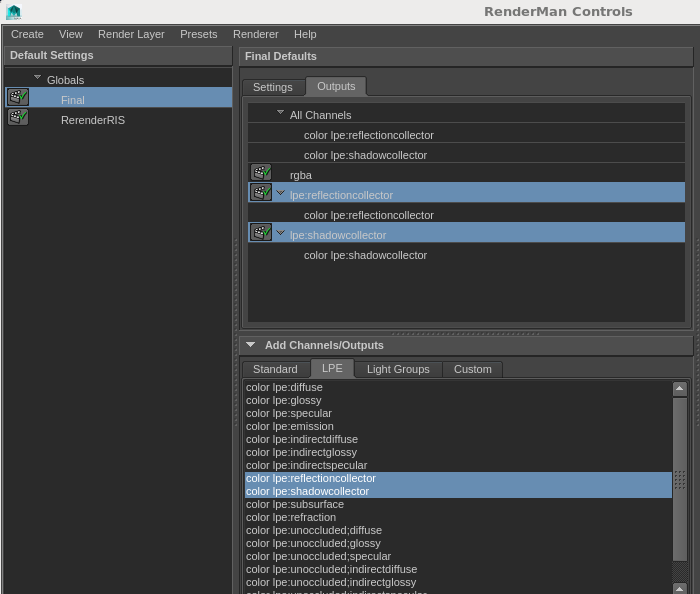Click the RenderMan window logo icon
The height and width of the screenshot is (594, 700).
pos(13,12)
